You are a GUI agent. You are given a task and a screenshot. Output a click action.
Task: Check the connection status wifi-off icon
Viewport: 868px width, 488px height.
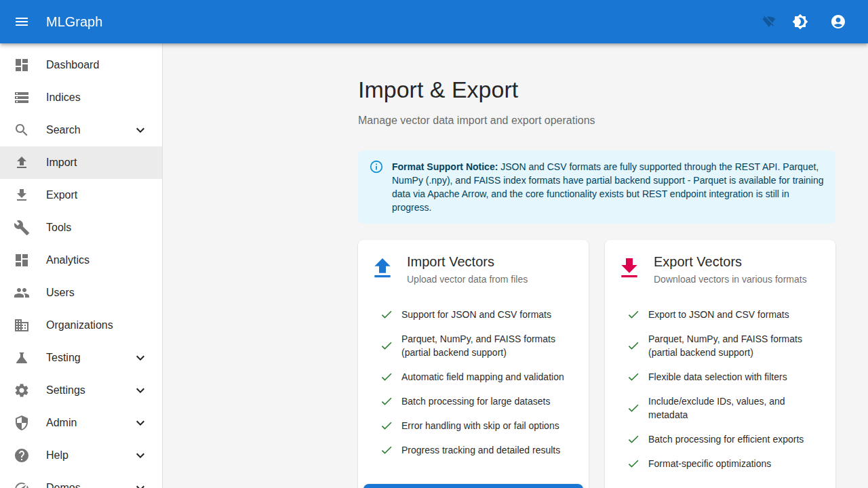(x=768, y=22)
